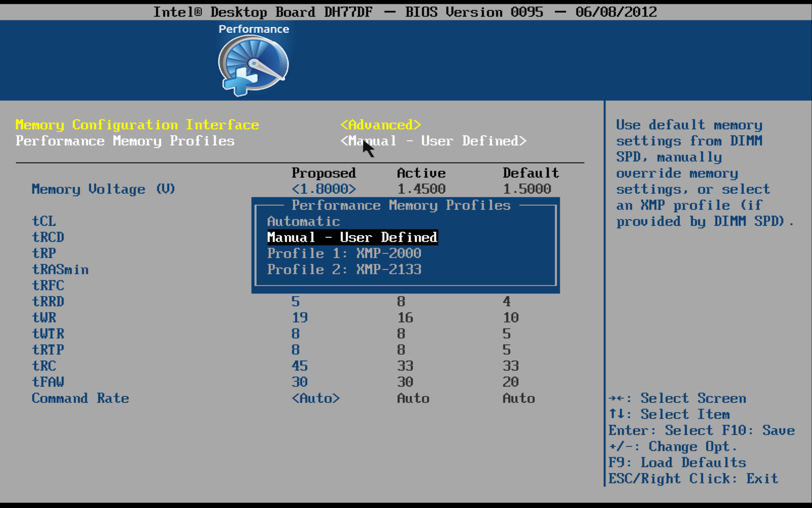This screenshot has height=508, width=812.
Task: Click the ESC/Right Click: Exit hint
Action: click(x=694, y=478)
